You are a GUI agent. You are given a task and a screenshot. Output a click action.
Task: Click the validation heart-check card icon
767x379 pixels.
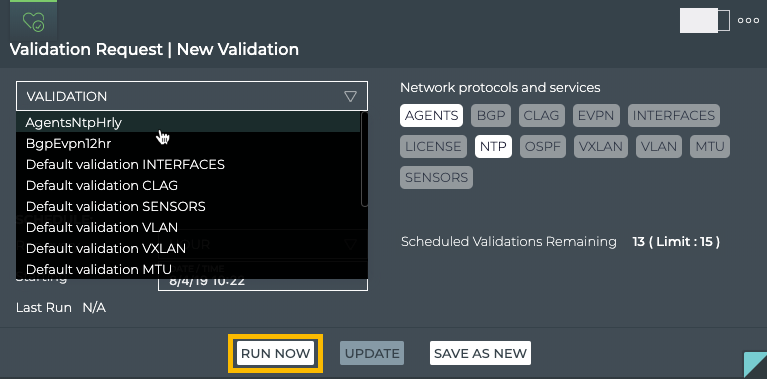pos(33,22)
